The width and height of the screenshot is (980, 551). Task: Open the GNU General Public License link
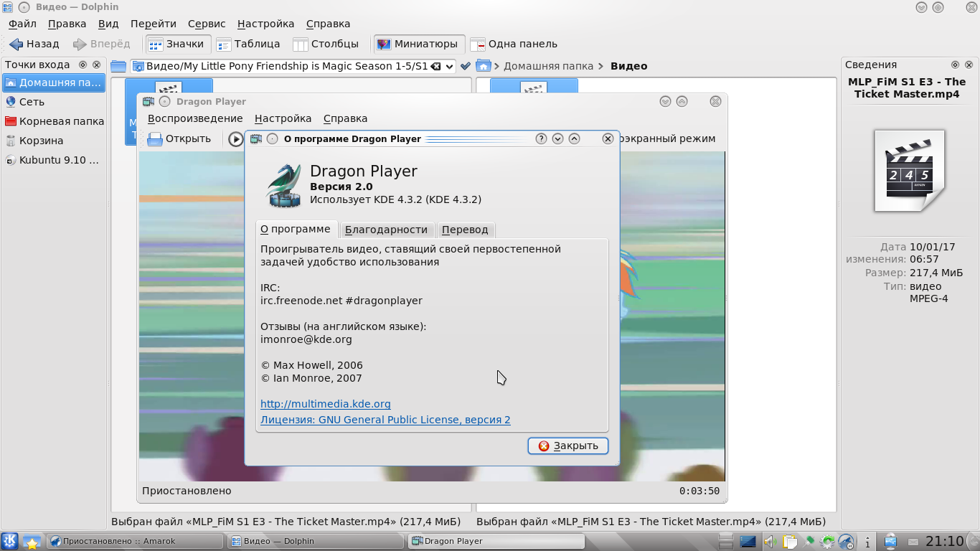click(385, 420)
